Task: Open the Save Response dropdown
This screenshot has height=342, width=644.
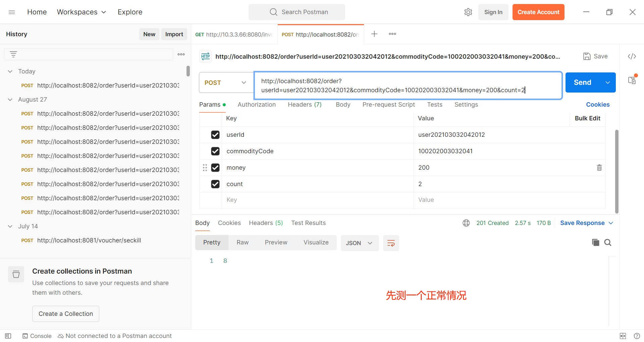Action: click(x=587, y=223)
